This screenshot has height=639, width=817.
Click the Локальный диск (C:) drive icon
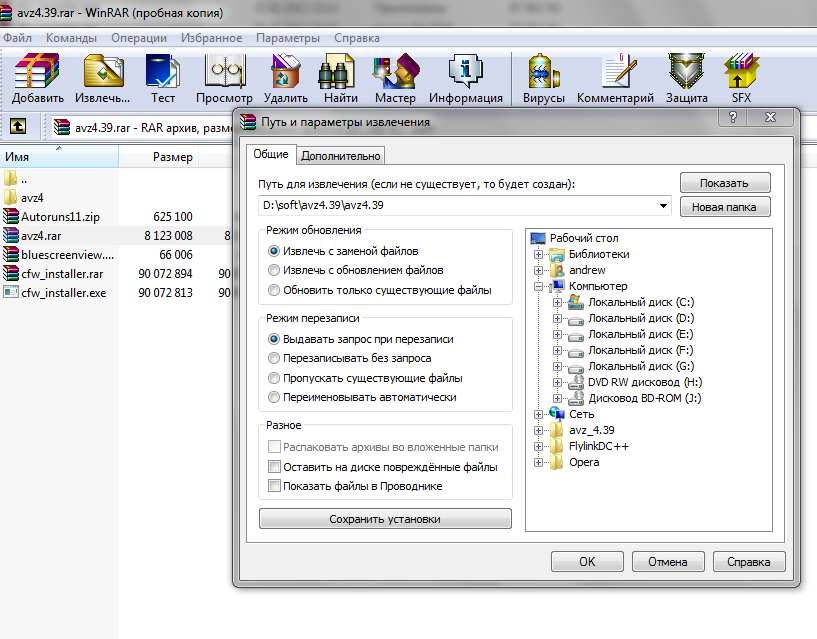click(576, 302)
